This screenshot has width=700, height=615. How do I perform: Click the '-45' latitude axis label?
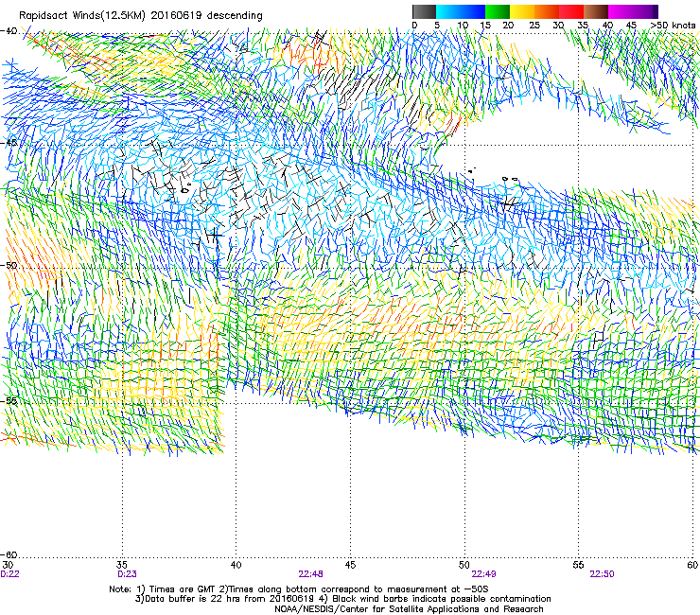9,143
